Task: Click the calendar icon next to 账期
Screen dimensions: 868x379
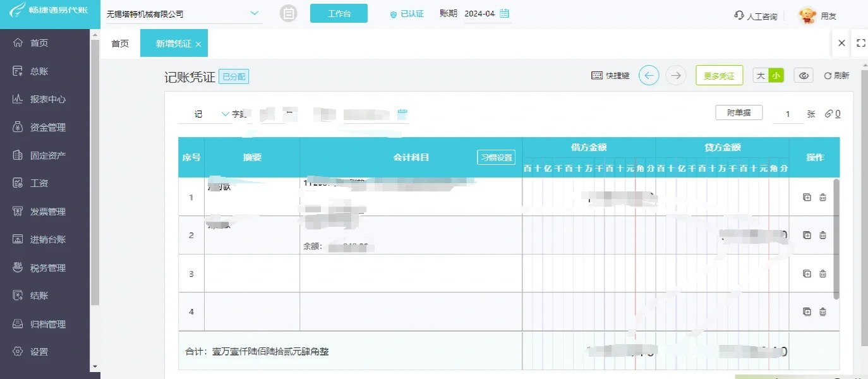Action: pos(503,13)
